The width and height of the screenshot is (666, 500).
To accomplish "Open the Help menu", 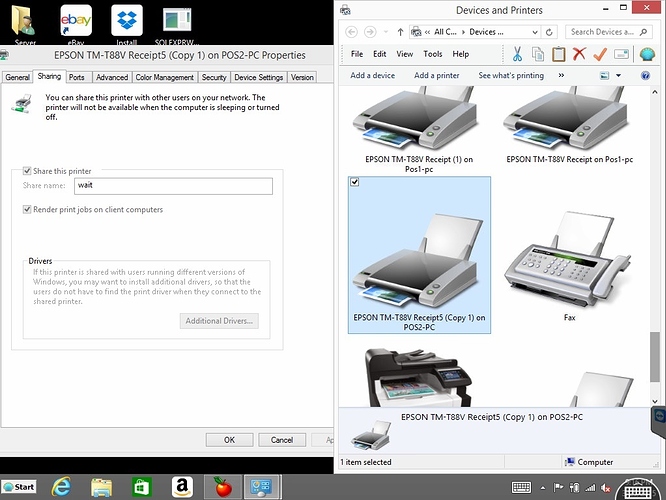I will (460, 54).
